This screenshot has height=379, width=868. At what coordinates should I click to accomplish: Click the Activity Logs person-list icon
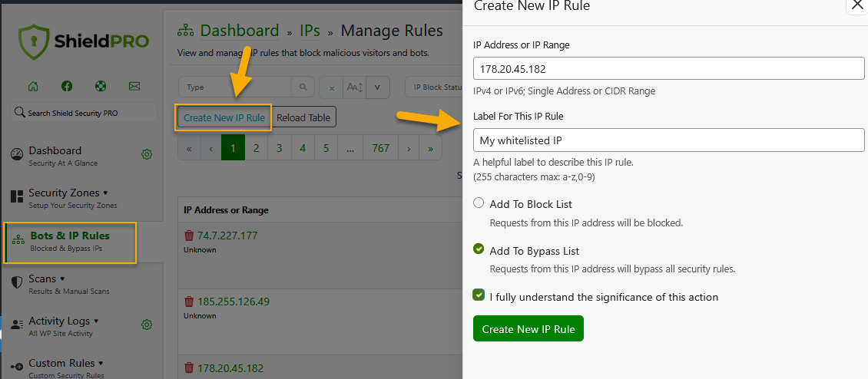tap(17, 325)
